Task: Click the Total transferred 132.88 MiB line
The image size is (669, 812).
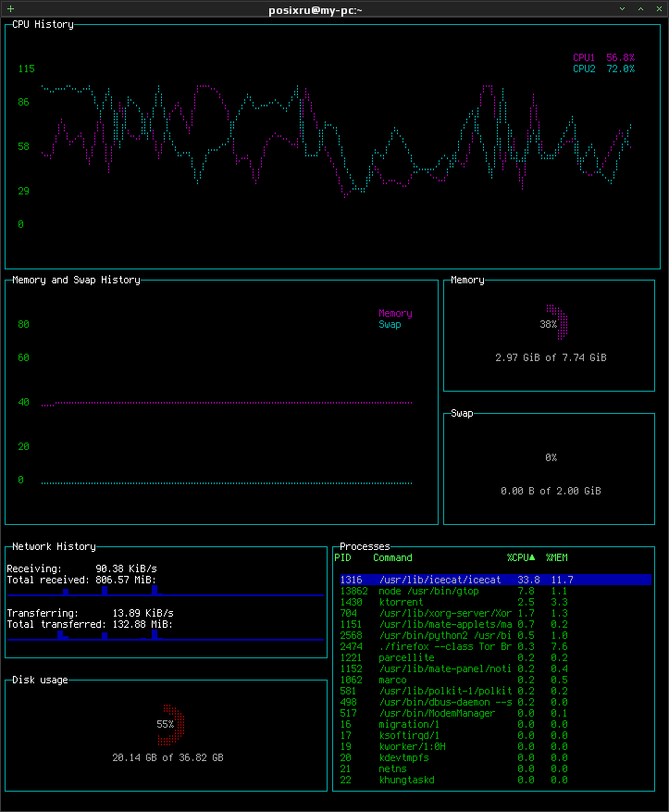Action: pos(90,625)
